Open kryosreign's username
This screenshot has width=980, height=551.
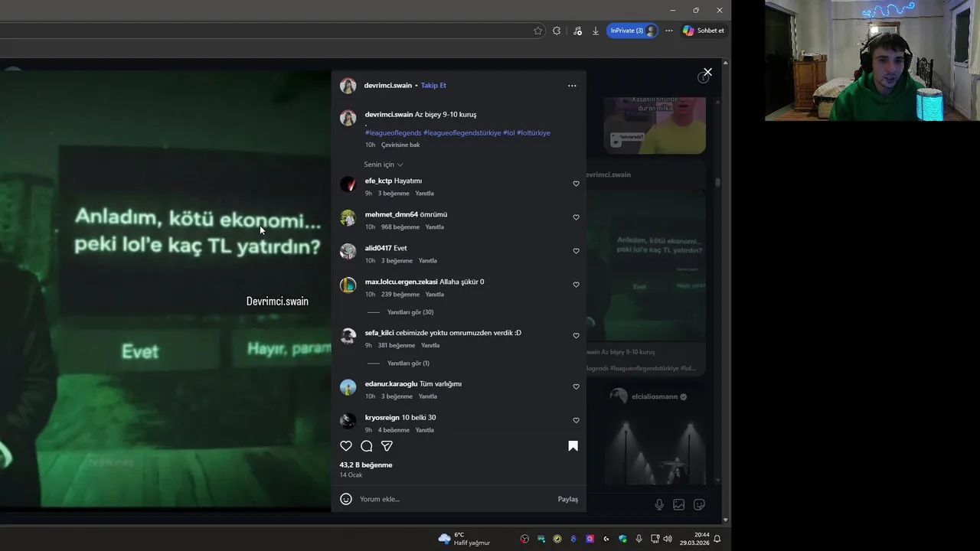(382, 418)
